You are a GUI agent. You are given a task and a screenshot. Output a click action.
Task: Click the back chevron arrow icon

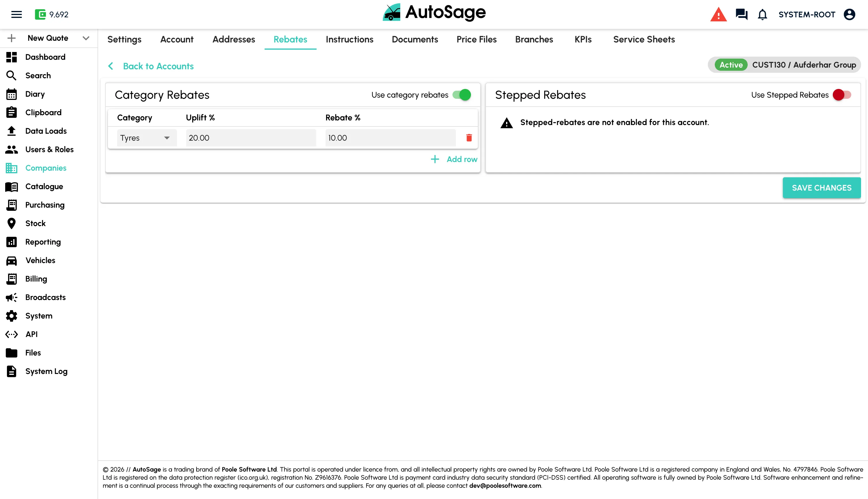click(x=111, y=66)
